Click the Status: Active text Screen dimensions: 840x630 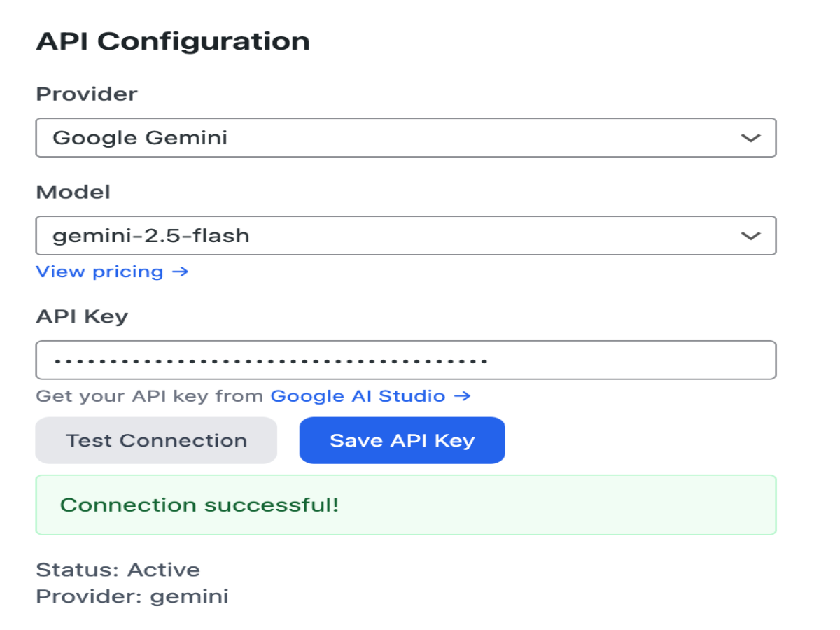click(117, 569)
